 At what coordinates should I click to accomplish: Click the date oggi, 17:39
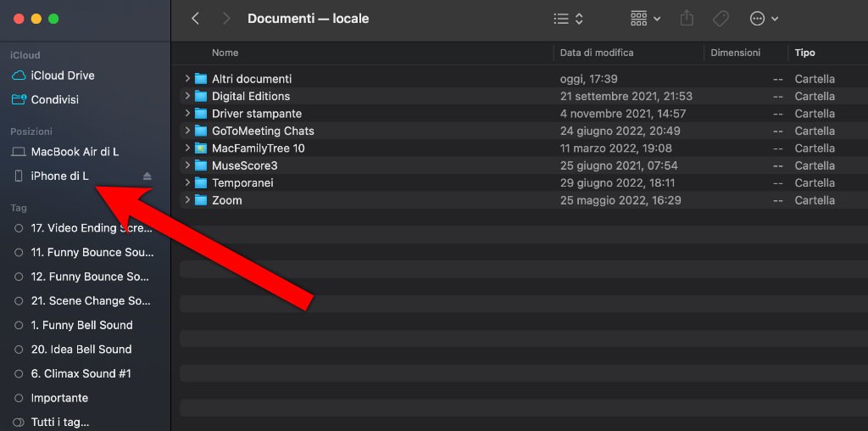click(x=588, y=79)
